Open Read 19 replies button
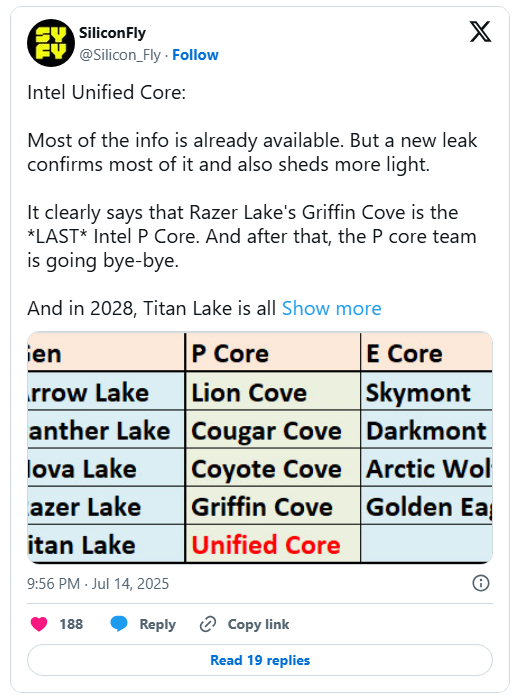 click(260, 660)
